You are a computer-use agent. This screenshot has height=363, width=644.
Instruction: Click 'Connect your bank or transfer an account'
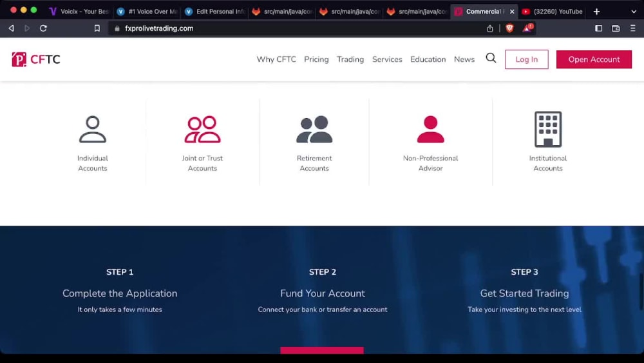[x=323, y=309]
